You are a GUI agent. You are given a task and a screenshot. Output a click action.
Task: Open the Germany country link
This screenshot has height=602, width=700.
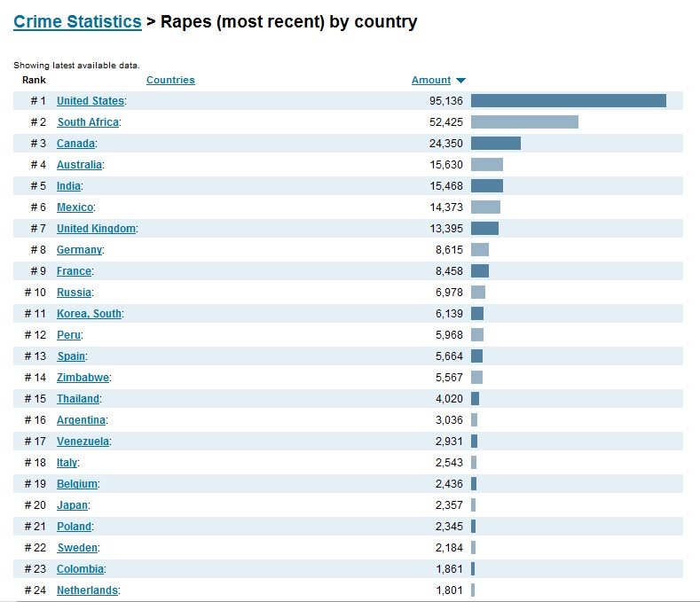click(79, 250)
